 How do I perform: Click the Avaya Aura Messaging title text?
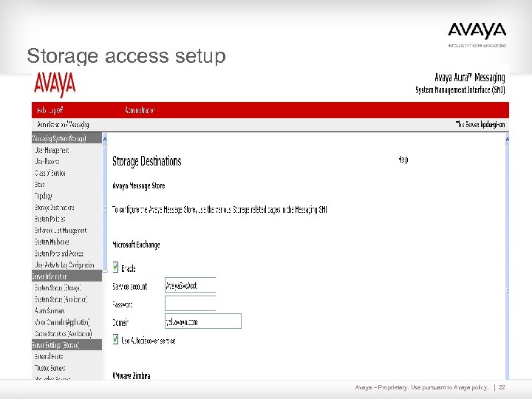pos(470,78)
